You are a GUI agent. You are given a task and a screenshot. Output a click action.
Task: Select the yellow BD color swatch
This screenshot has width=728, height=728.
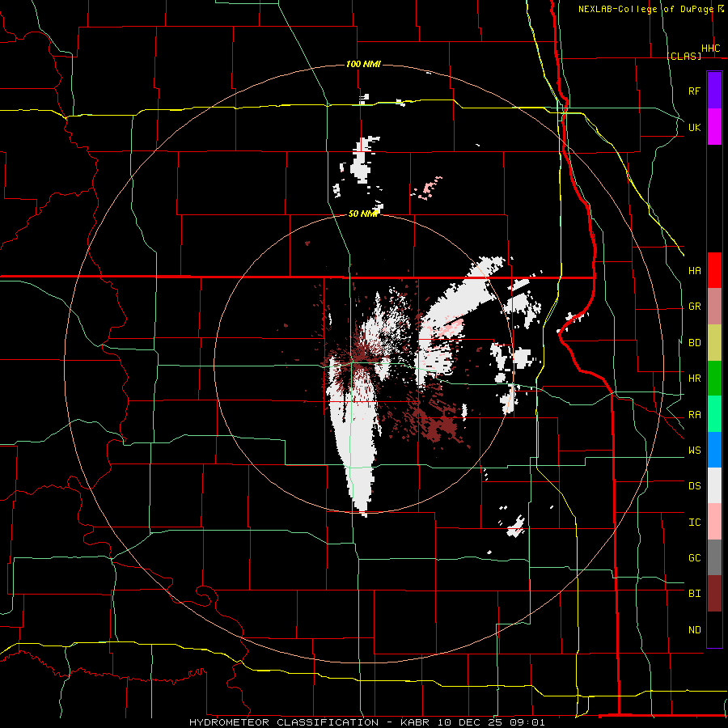(714, 343)
